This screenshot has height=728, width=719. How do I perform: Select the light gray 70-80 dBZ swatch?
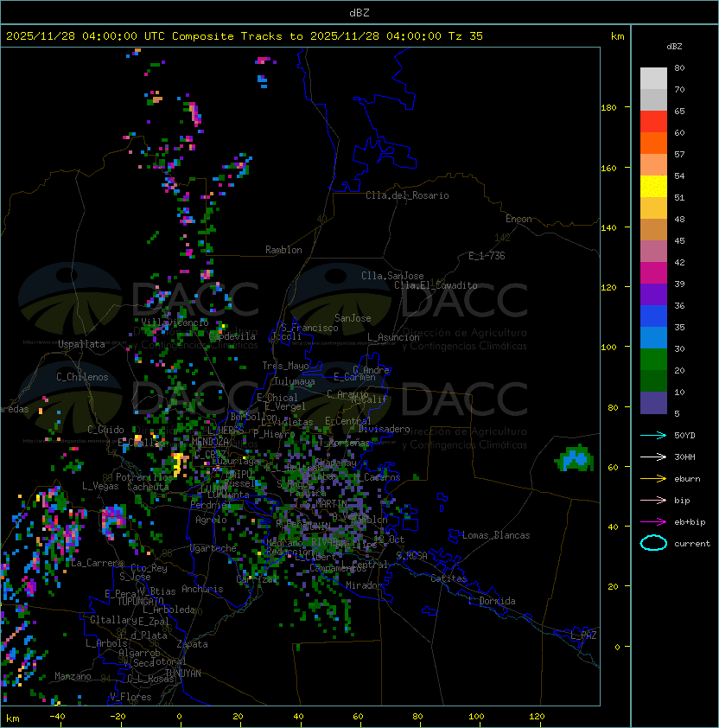coord(653,79)
